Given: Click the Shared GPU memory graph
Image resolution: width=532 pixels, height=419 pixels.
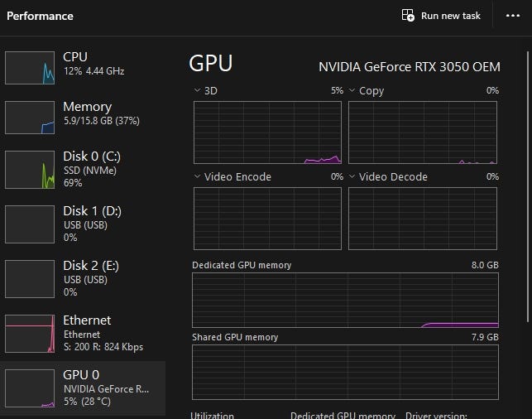Looking at the screenshot, I should click(345, 373).
